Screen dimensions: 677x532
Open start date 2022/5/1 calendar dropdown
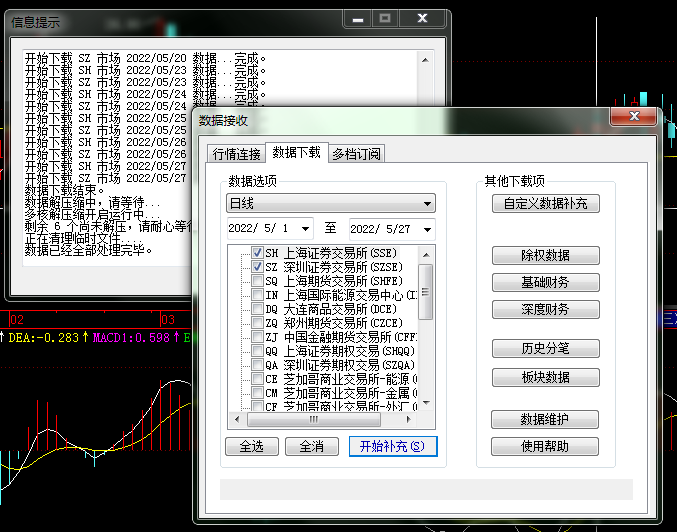(x=305, y=229)
